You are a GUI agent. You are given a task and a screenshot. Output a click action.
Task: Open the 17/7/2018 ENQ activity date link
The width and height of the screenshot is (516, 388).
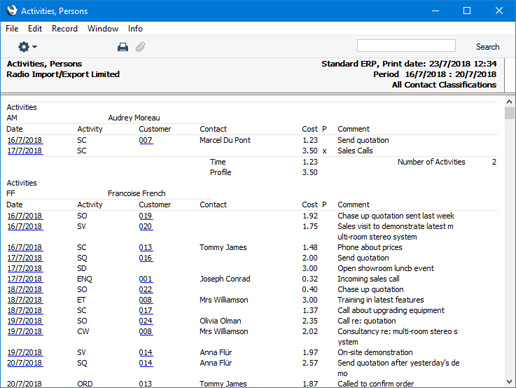point(25,279)
